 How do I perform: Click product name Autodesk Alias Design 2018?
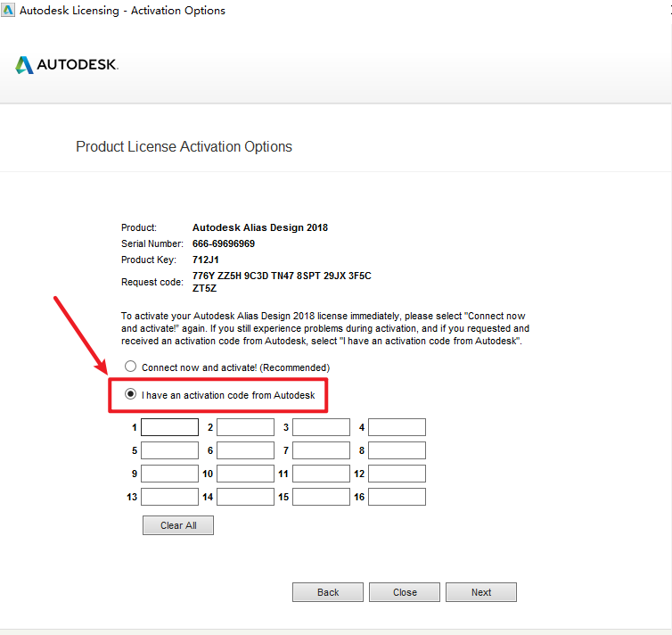click(x=260, y=227)
